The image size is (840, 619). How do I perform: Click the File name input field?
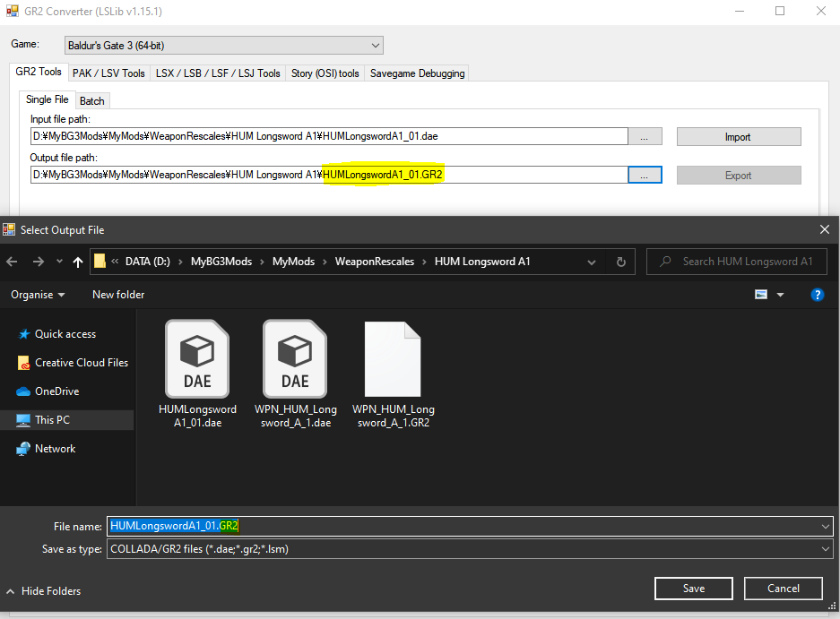pos(463,526)
